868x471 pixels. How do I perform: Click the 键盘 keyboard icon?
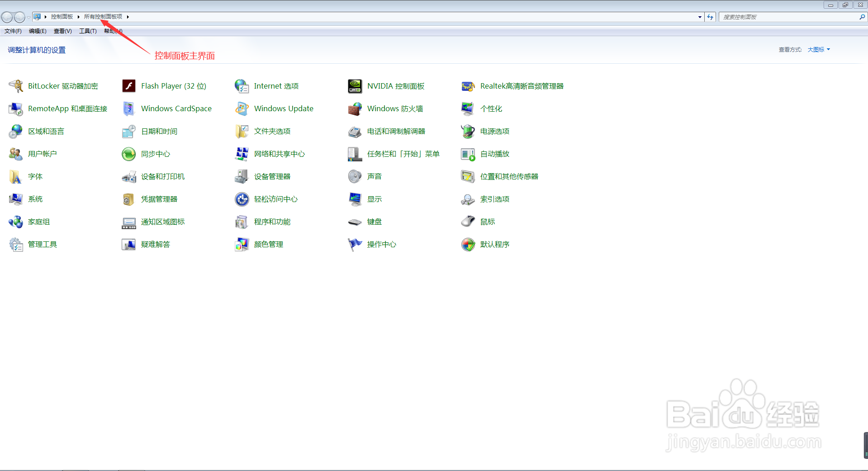pyautogui.click(x=355, y=221)
